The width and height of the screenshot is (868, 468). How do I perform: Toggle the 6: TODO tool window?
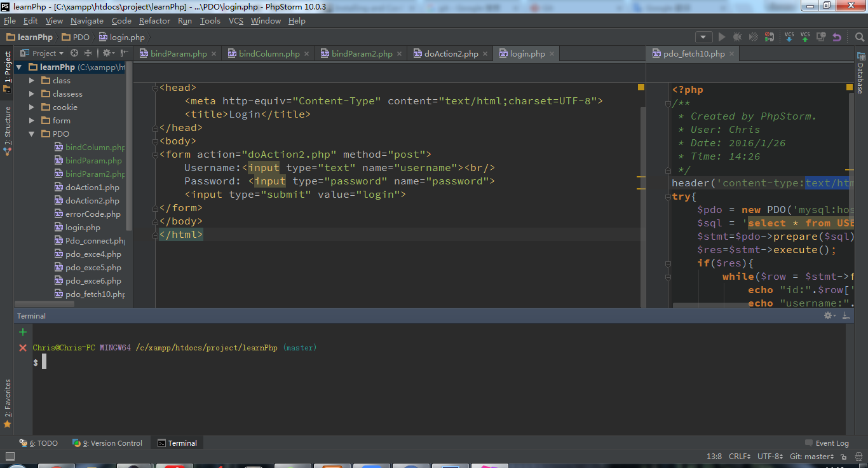(38, 443)
